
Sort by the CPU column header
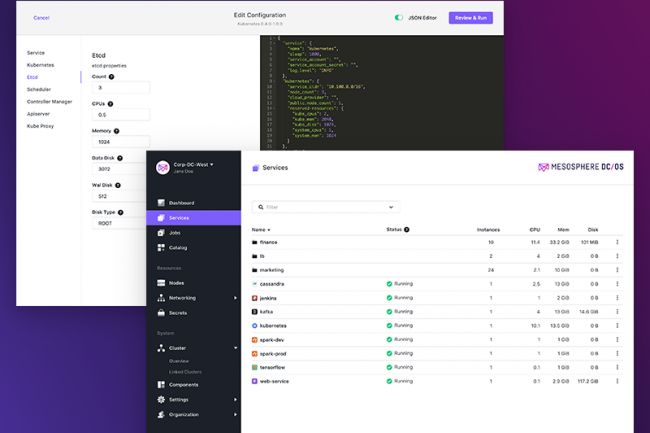tap(535, 230)
